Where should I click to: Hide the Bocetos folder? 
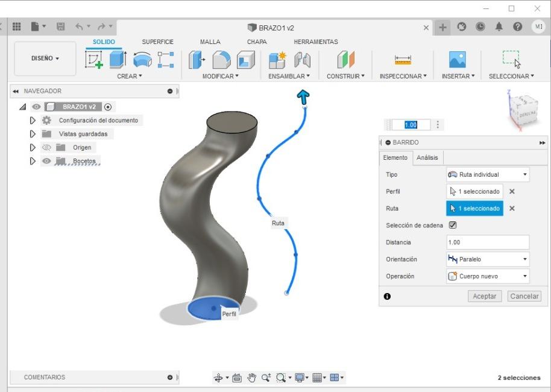point(46,161)
